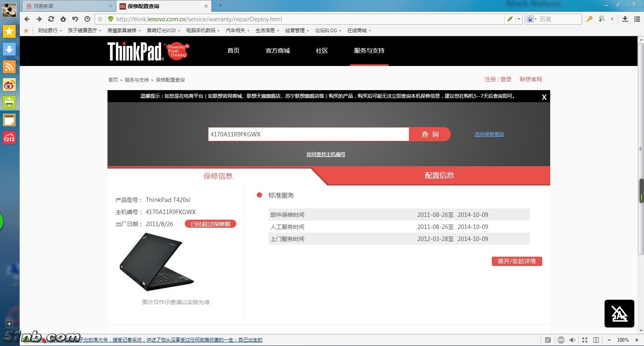The width and height of the screenshot is (644, 346).
Task: Expand the 音响灯光VOD bookmark folder
Action: 163,31
